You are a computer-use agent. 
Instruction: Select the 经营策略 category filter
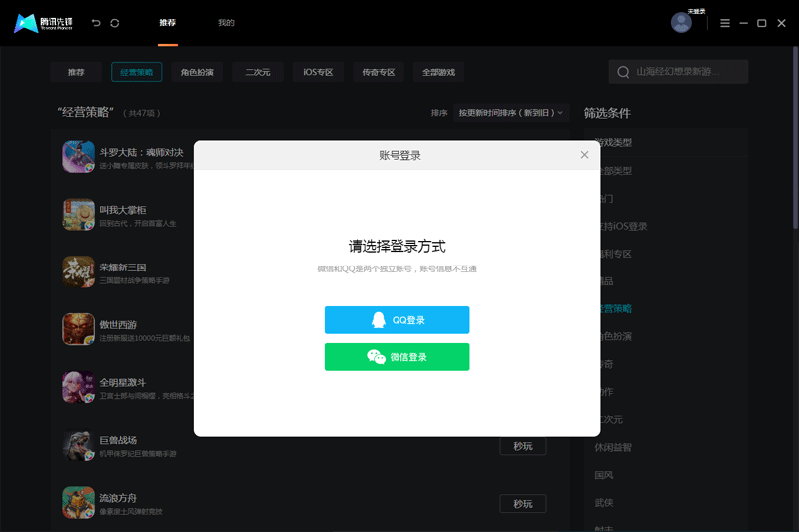pyautogui.click(x=136, y=72)
